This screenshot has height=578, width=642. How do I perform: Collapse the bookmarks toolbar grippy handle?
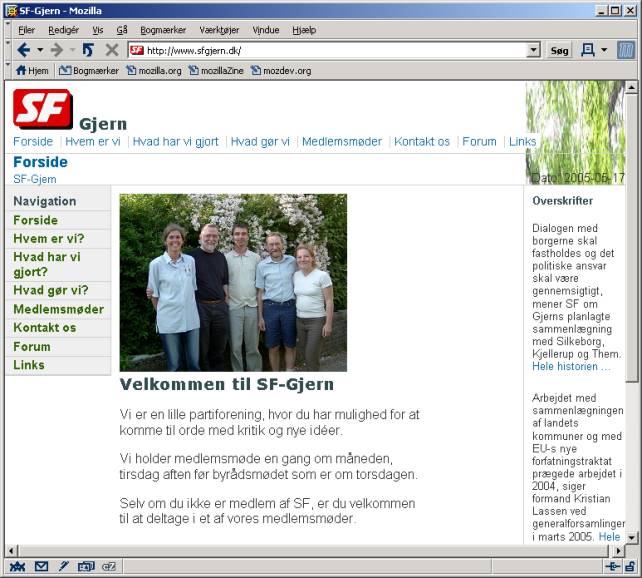coord(7,70)
